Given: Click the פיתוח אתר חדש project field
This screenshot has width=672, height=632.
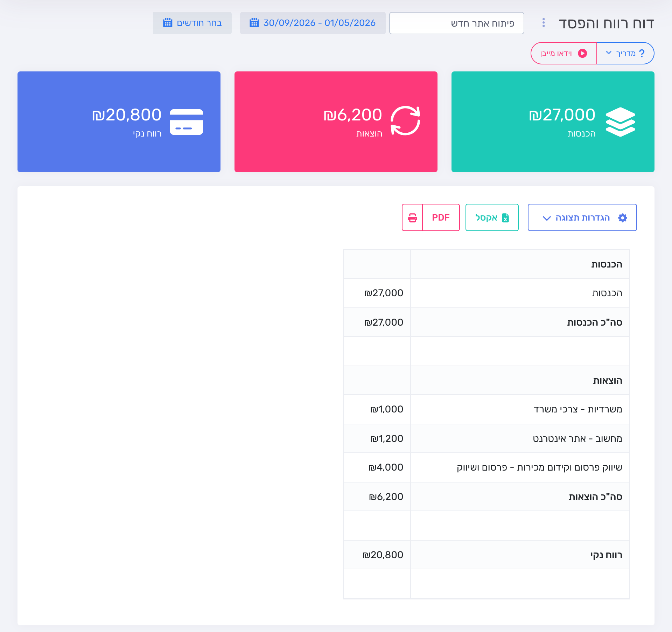Looking at the screenshot, I should [456, 23].
